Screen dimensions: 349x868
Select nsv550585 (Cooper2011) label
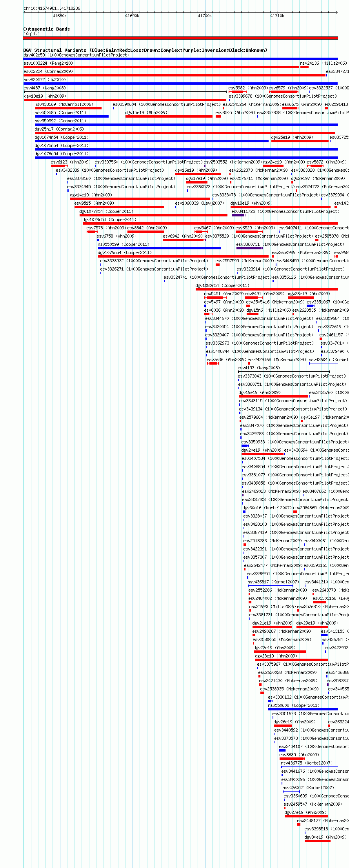(x=60, y=113)
